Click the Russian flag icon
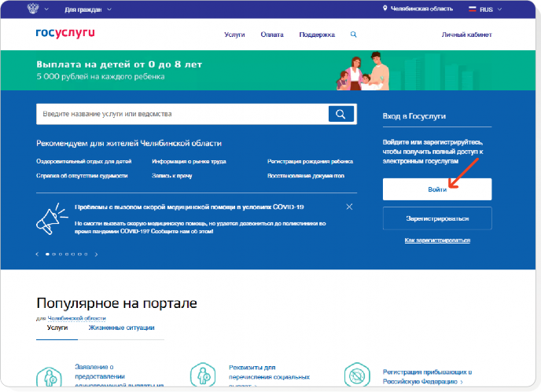This screenshot has height=392, width=541. [x=472, y=9]
